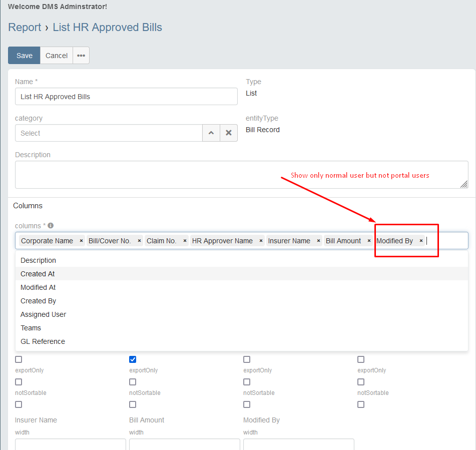The height and width of the screenshot is (450, 476).
Task: Remove the Claim No. column tag
Action: pos(185,241)
